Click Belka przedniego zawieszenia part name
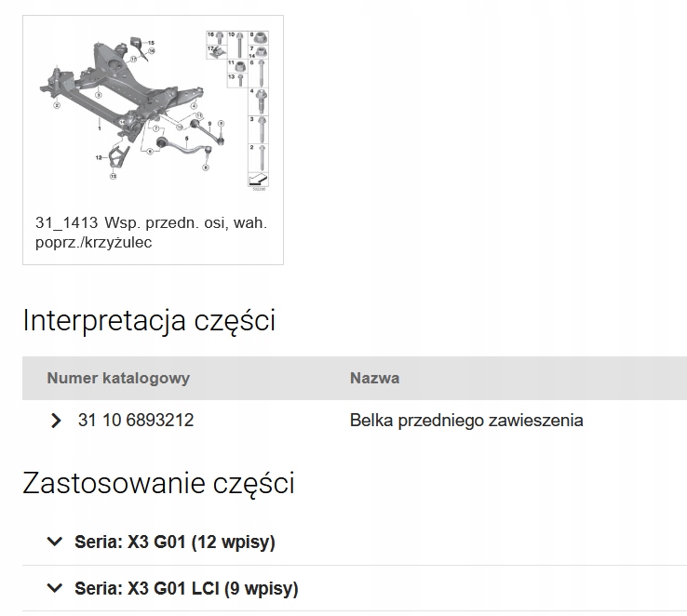 (466, 421)
